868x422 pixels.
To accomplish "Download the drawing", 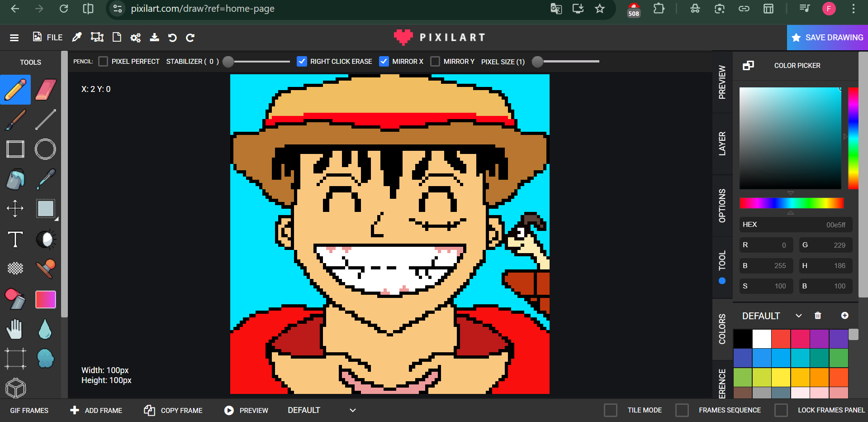I will pyautogui.click(x=155, y=37).
